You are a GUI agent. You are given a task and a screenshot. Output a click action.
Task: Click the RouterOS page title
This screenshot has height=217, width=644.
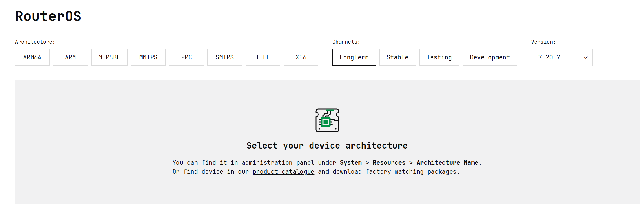(x=48, y=16)
